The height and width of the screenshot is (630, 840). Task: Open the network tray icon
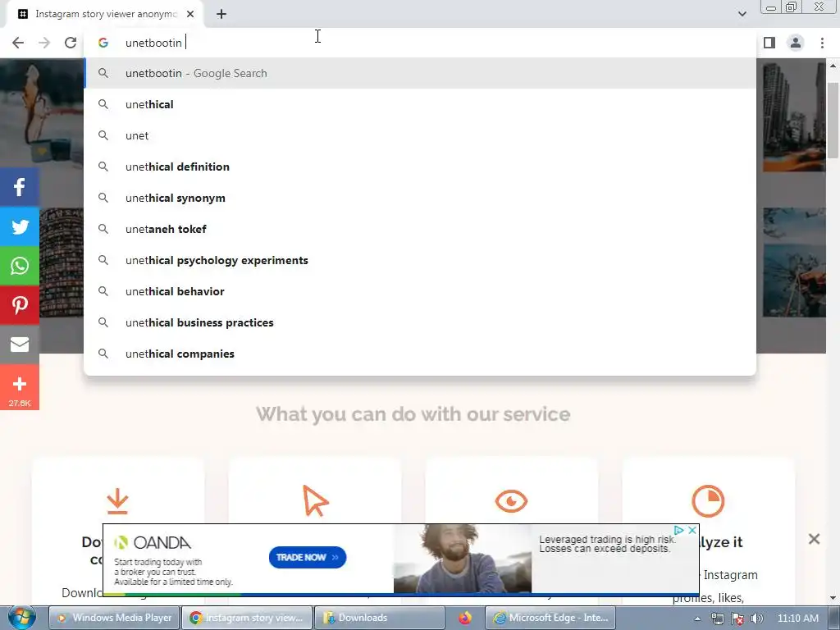pyautogui.click(x=718, y=619)
